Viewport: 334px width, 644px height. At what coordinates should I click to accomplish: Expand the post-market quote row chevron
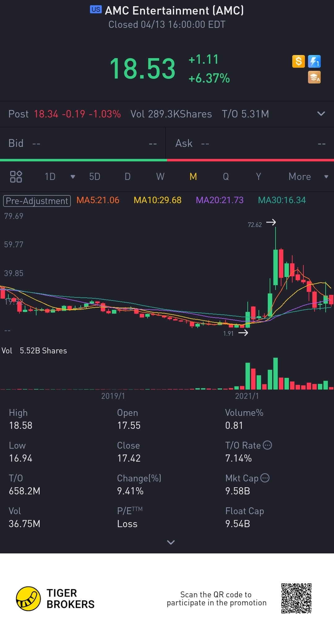[321, 114]
